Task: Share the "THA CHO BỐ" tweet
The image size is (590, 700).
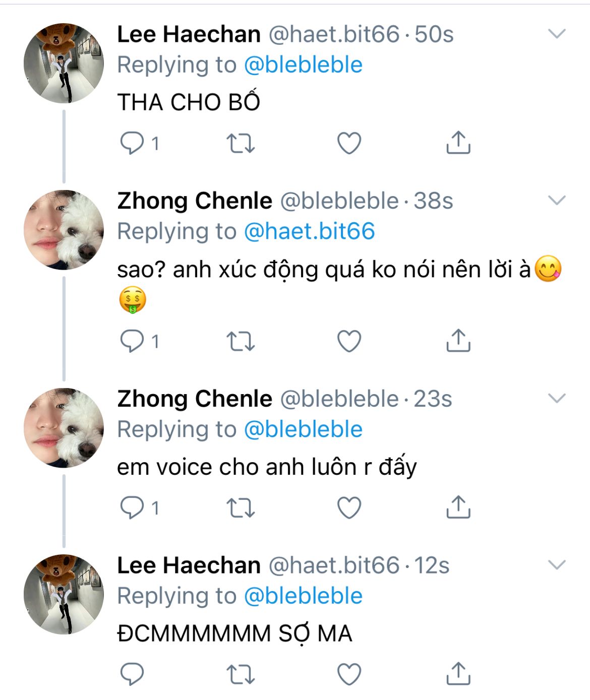Action: (458, 143)
